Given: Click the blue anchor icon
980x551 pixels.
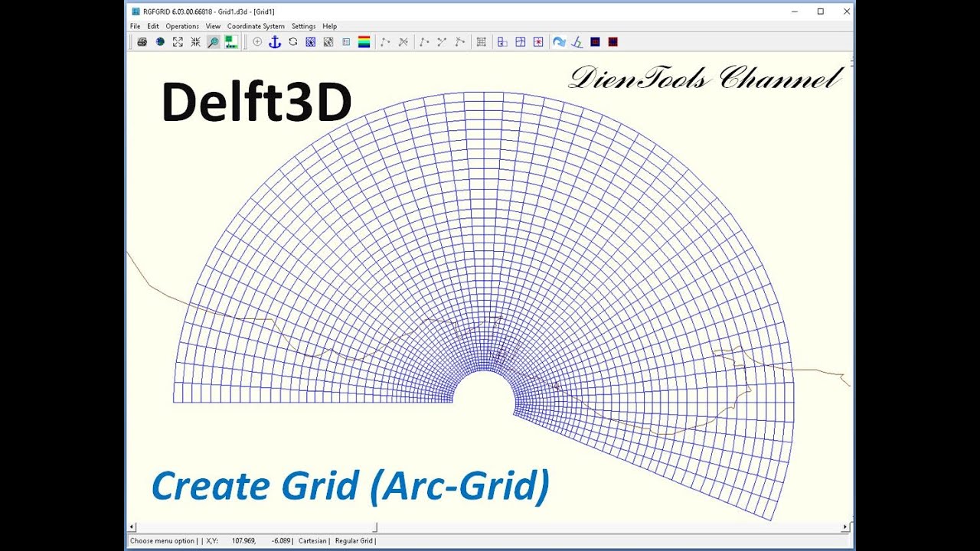Looking at the screenshot, I should click(275, 42).
